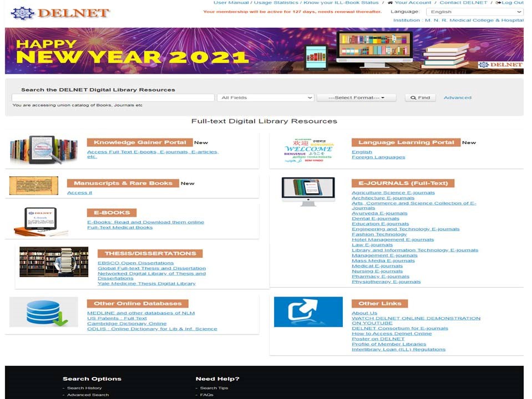Viewport: 532px width, 399px height.
Task: Open the English language learning link
Action: (362, 152)
